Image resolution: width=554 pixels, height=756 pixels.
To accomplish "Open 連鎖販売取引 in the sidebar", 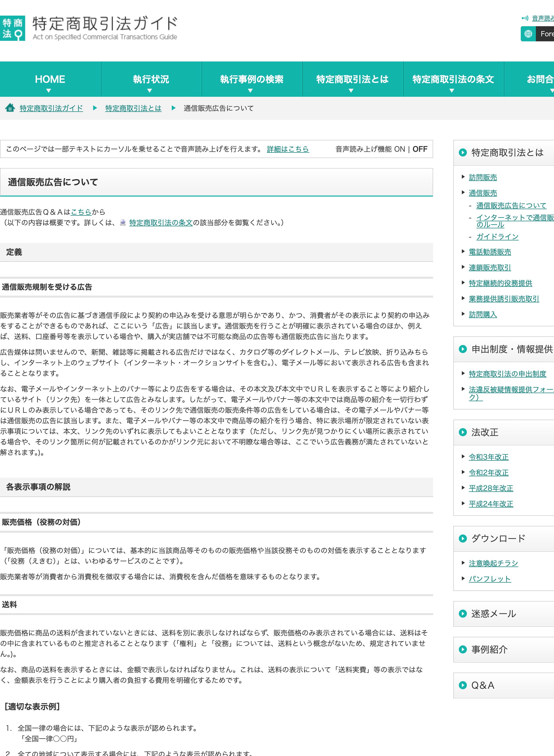I will pyautogui.click(x=490, y=267).
